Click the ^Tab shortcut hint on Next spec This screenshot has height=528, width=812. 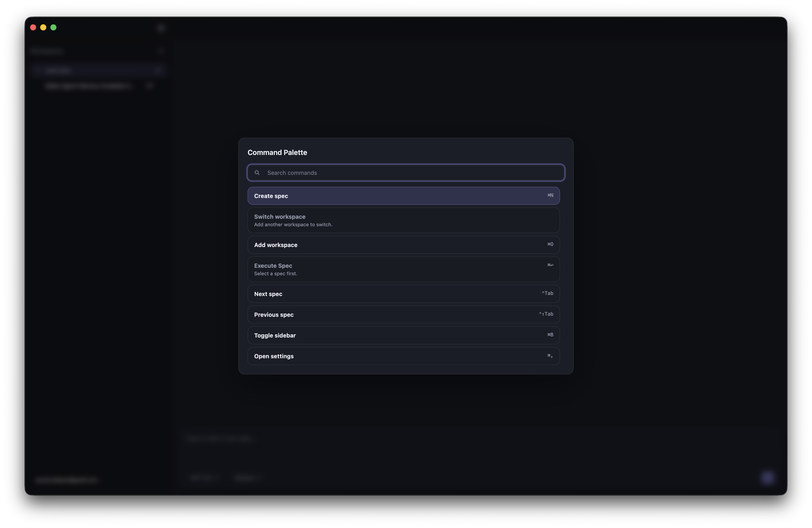point(547,293)
